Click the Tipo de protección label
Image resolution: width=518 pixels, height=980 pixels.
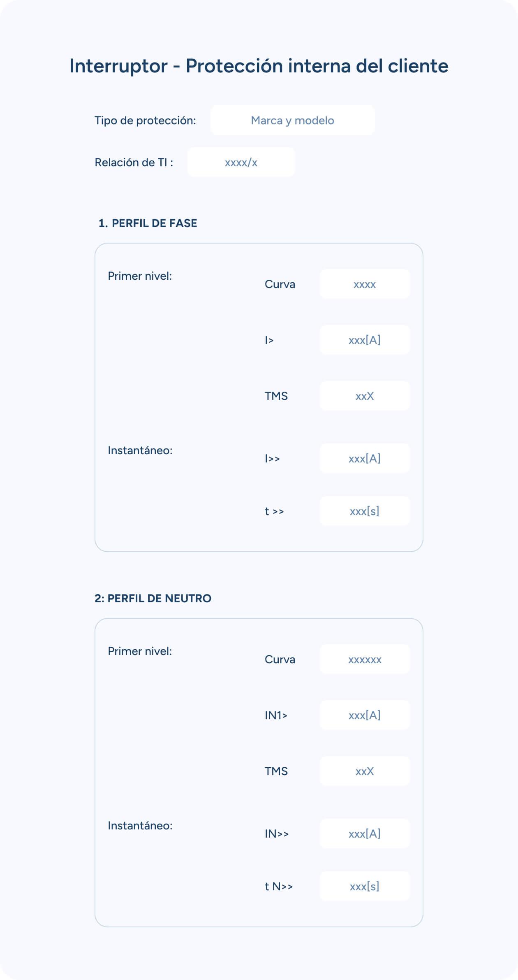click(145, 121)
